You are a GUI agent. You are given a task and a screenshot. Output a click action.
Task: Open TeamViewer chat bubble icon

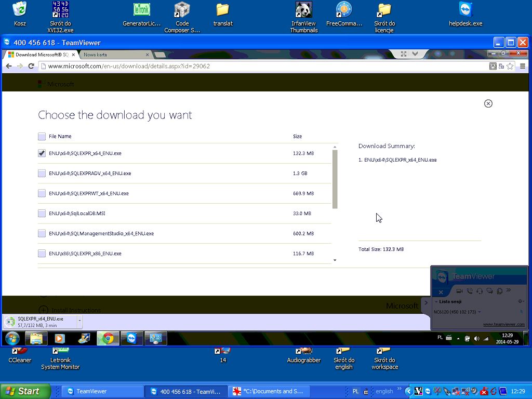tap(489, 291)
